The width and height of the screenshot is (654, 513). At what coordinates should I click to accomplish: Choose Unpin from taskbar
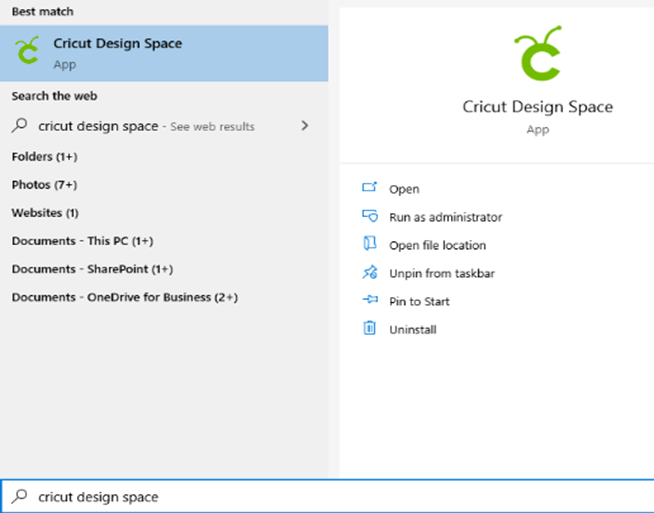pos(442,274)
